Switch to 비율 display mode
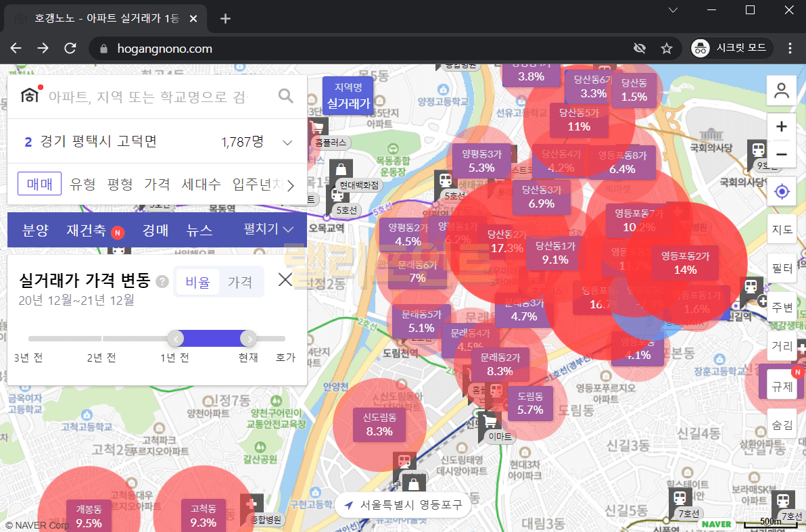806x532 pixels. tap(197, 281)
